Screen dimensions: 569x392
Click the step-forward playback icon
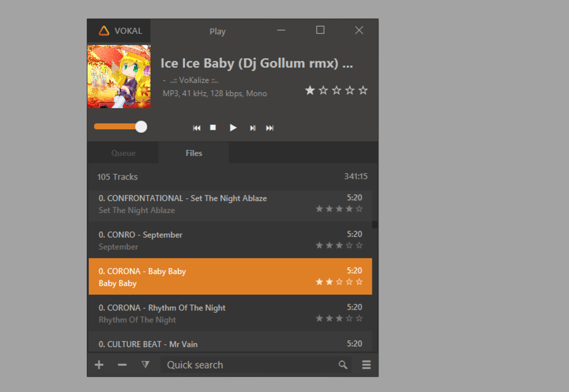(252, 128)
